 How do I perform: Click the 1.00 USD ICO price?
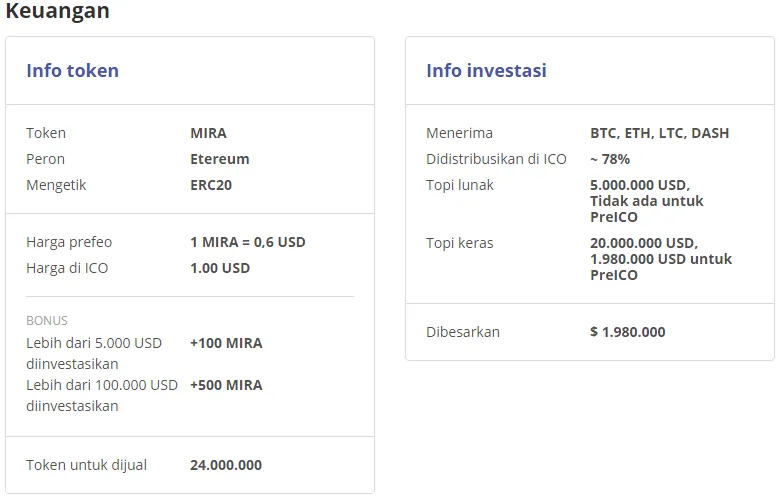(220, 268)
